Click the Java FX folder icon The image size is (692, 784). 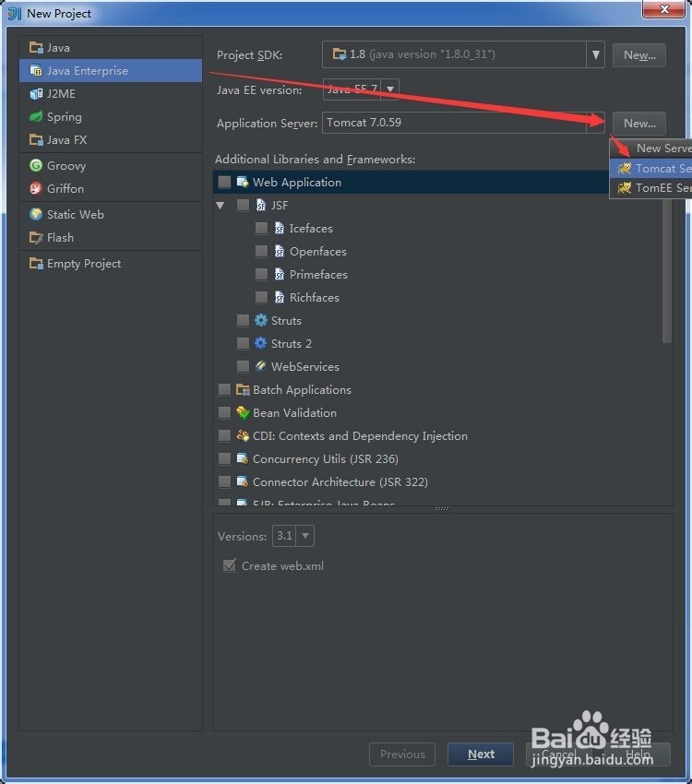point(36,139)
